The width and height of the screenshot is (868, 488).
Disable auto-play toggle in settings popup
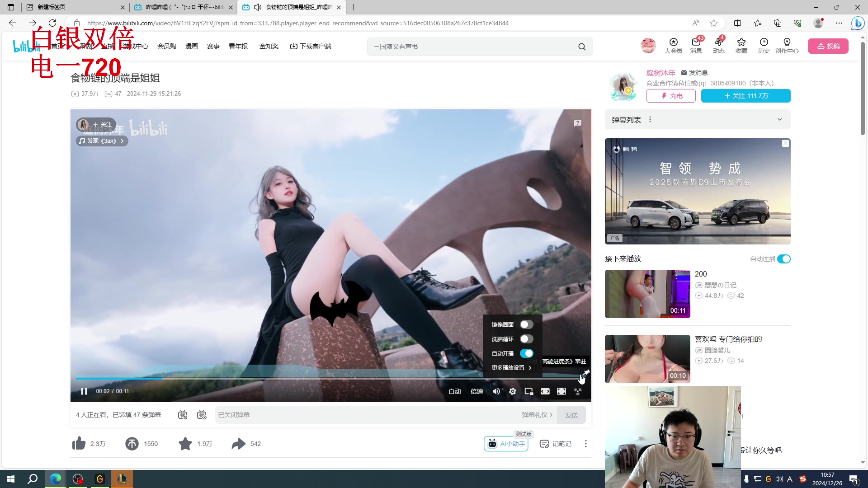tap(526, 353)
